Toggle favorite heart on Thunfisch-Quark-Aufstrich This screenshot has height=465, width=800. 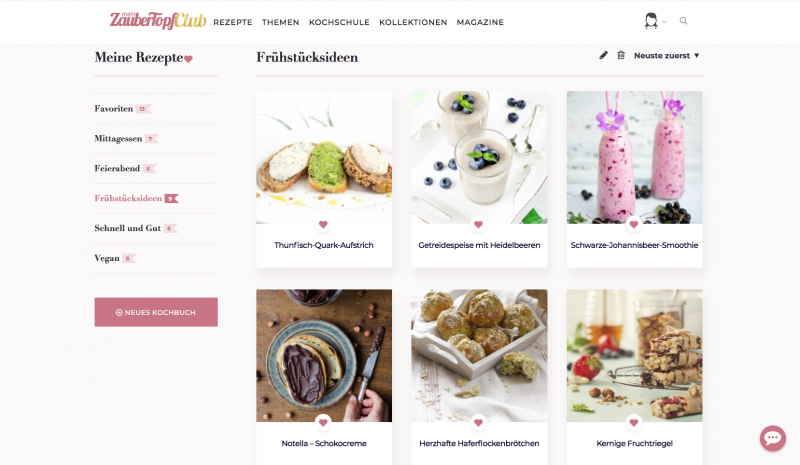tap(323, 224)
